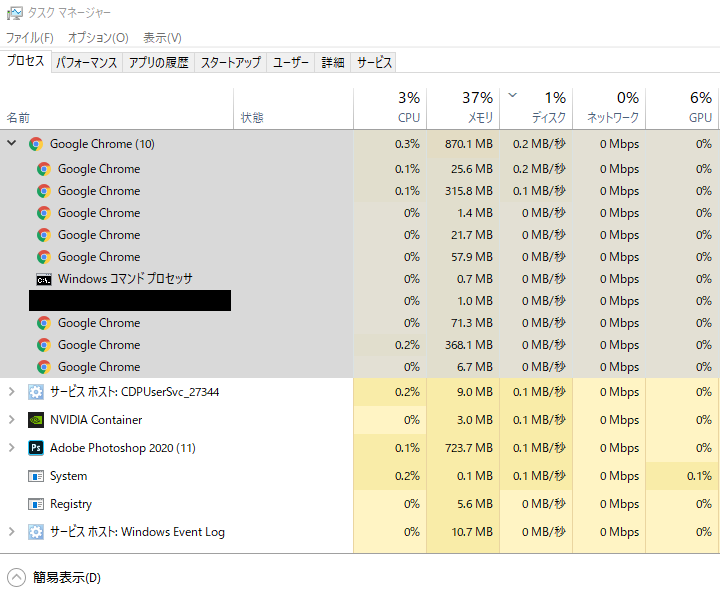Click Chrome icon in the 315.8 MB row
The height and width of the screenshot is (599, 720).
tap(44, 191)
